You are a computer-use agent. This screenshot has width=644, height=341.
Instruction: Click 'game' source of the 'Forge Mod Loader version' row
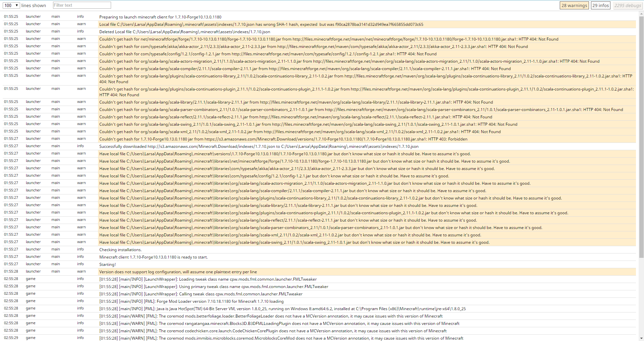pyautogui.click(x=31, y=301)
